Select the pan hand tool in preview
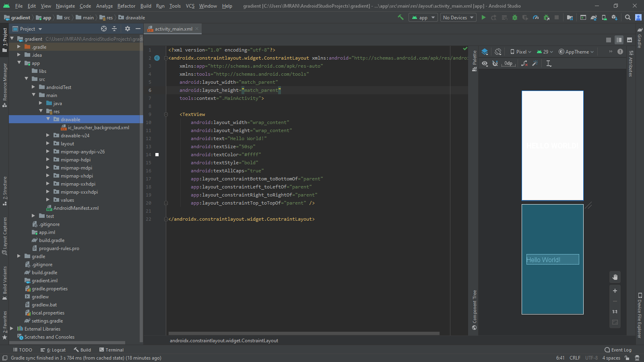 tap(615, 277)
